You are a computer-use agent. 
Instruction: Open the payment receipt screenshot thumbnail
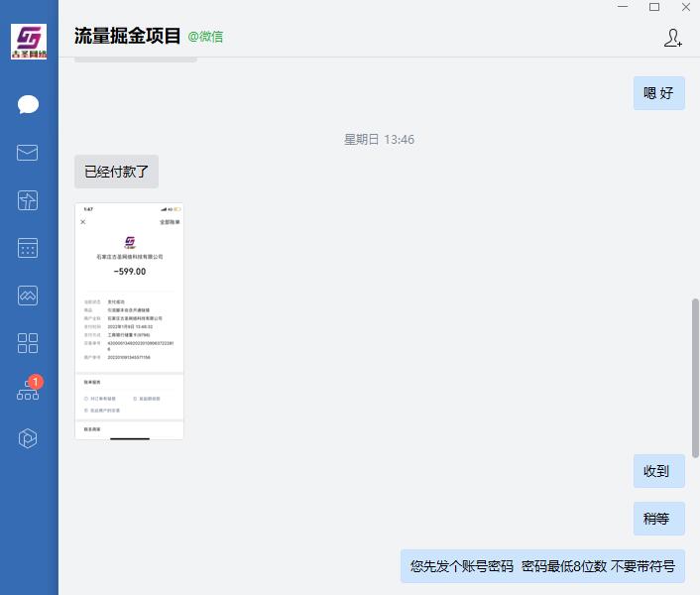click(129, 321)
